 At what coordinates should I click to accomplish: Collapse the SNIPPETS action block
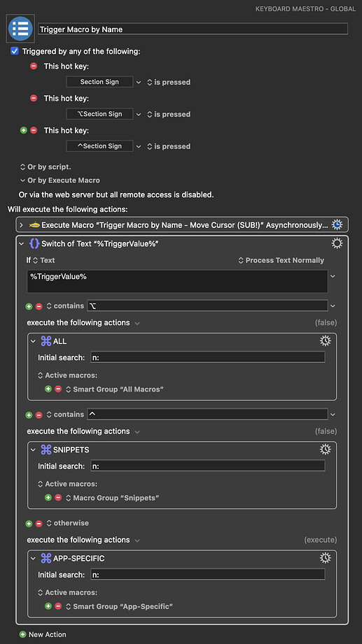[34, 450]
